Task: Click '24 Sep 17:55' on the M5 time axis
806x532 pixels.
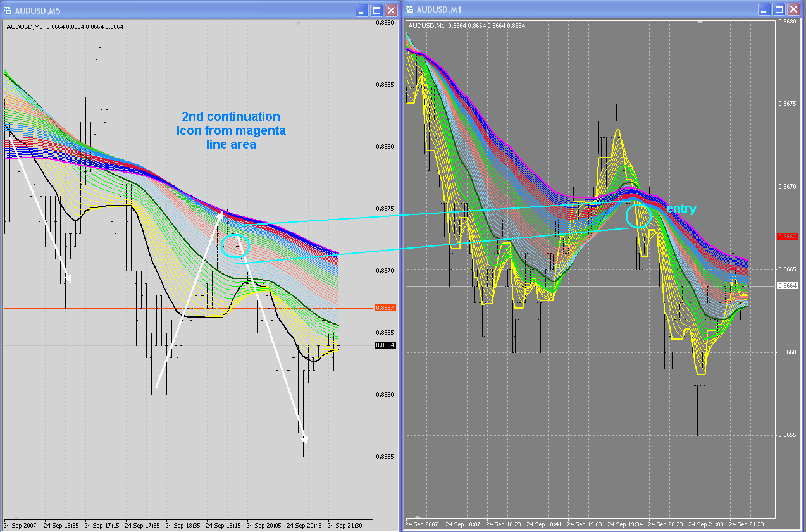Action: [x=142, y=525]
